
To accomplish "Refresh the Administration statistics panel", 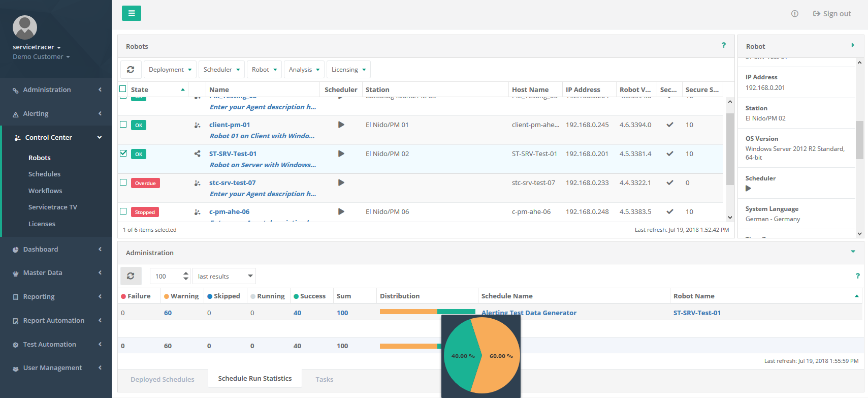I will click(131, 276).
